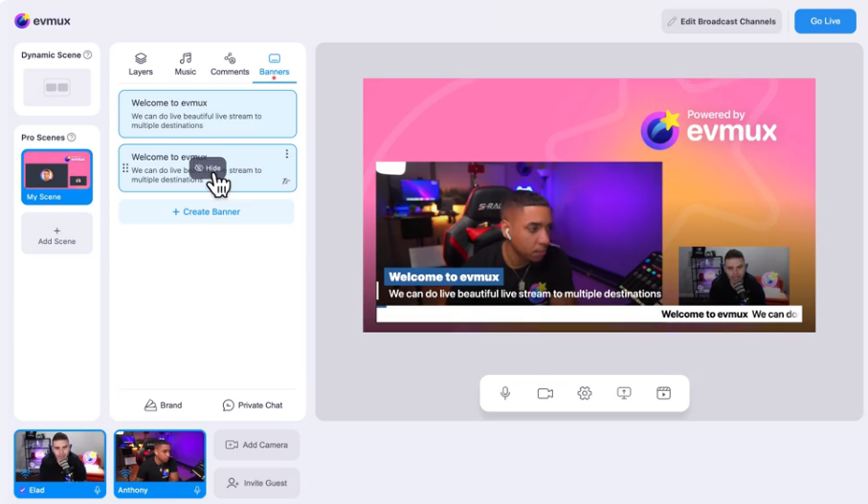Click Add Camera

[x=256, y=445]
